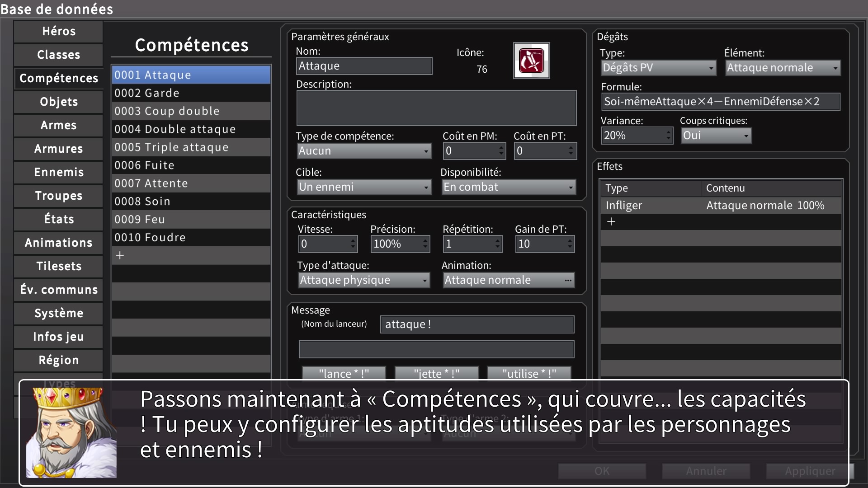868x488 pixels.
Task: Select skill 0003 Coup double
Action: 191,111
